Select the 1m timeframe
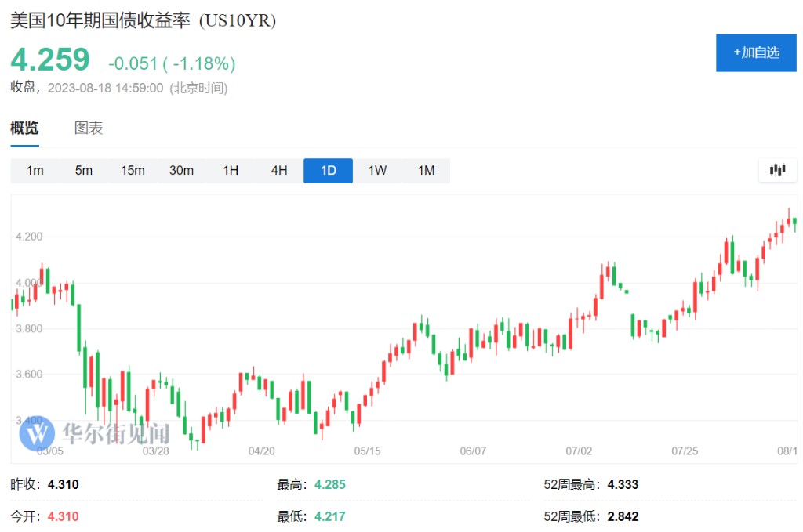The height and width of the screenshot is (532, 803). click(35, 171)
